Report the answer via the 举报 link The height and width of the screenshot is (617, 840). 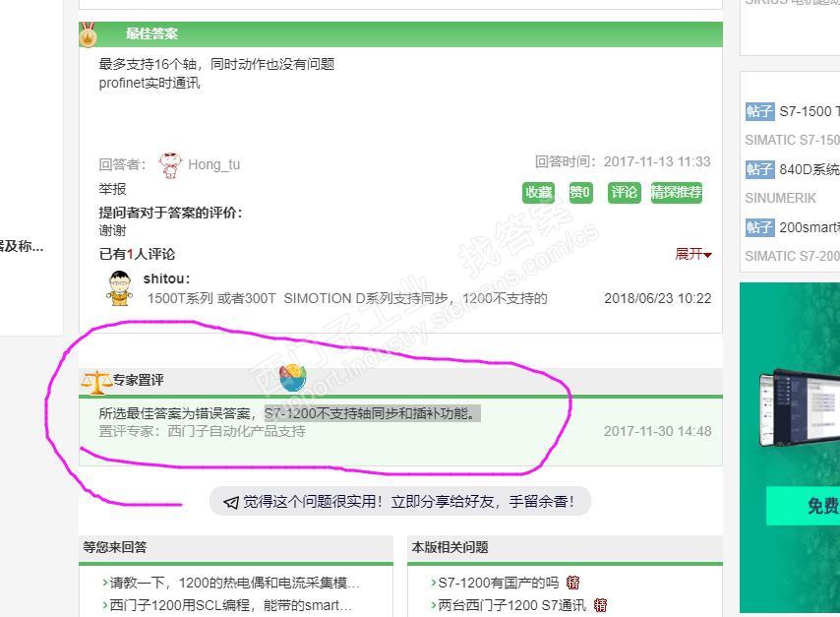point(112,189)
